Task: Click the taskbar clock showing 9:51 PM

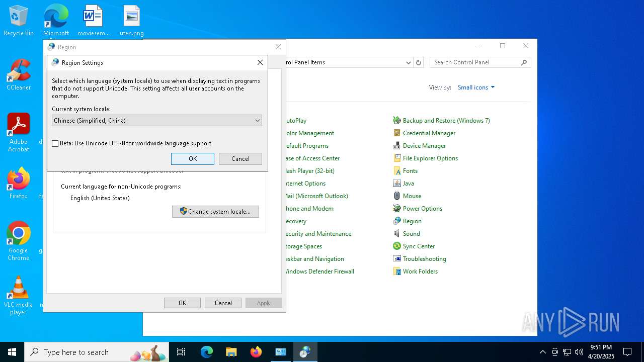Action: (x=601, y=352)
